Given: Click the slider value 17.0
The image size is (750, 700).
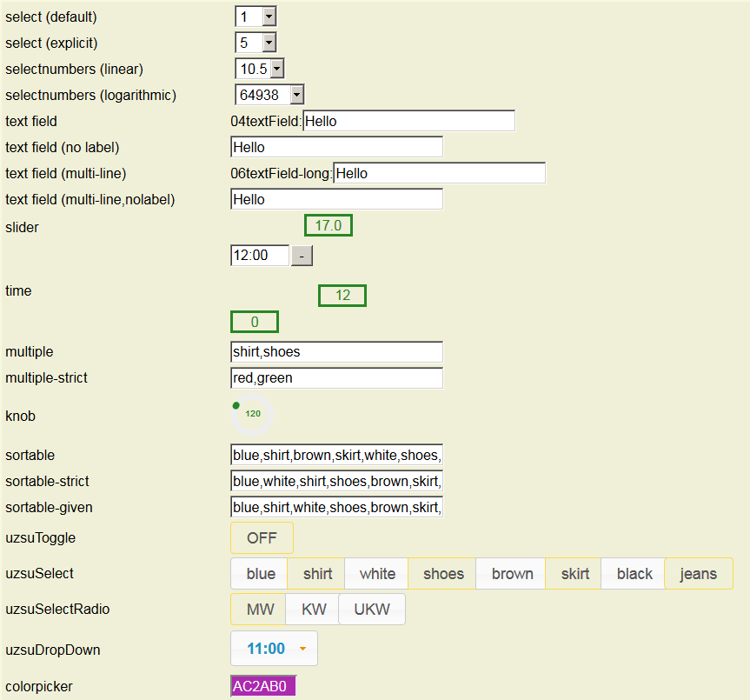Looking at the screenshot, I should coord(329,225).
